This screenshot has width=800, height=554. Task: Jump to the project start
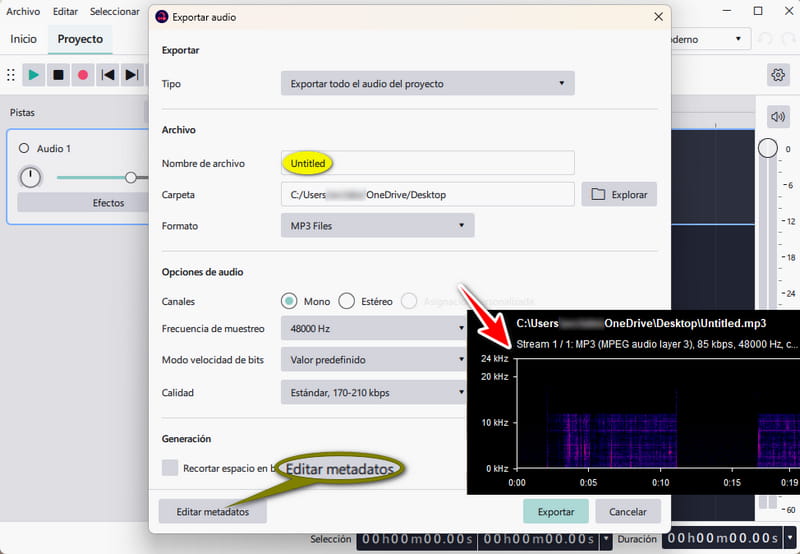107,75
